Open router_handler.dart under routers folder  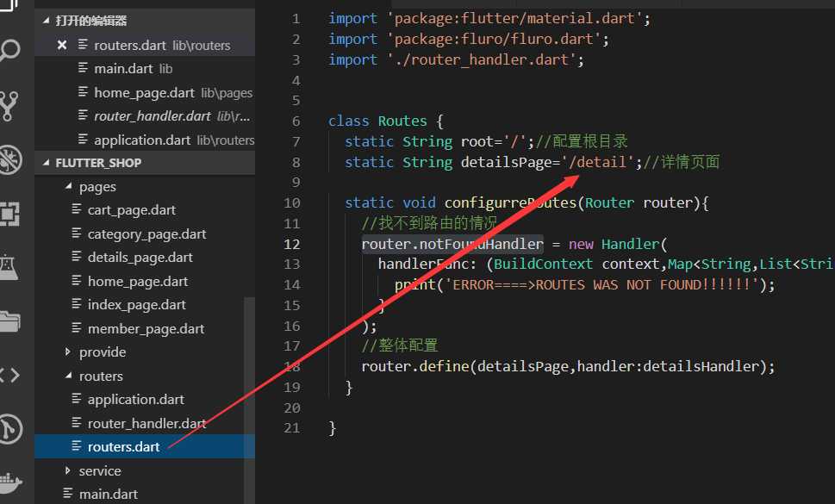(x=147, y=424)
